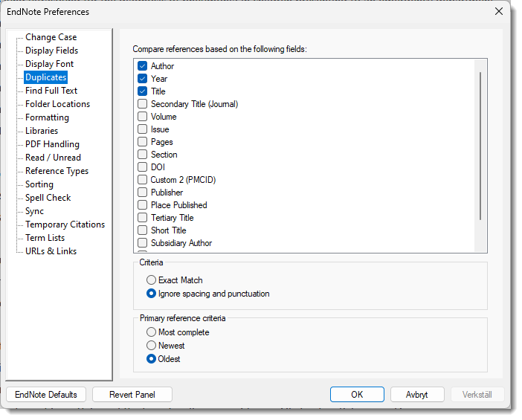The image size is (522, 420).
Task: Cancel with the Avbryt button
Action: click(417, 395)
